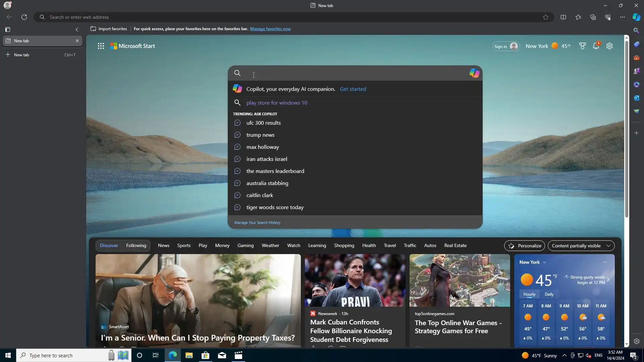Image resolution: width=644 pixels, height=362 pixels.
Task: Open Outlook in the Edge sidebar
Action: pos(636,98)
